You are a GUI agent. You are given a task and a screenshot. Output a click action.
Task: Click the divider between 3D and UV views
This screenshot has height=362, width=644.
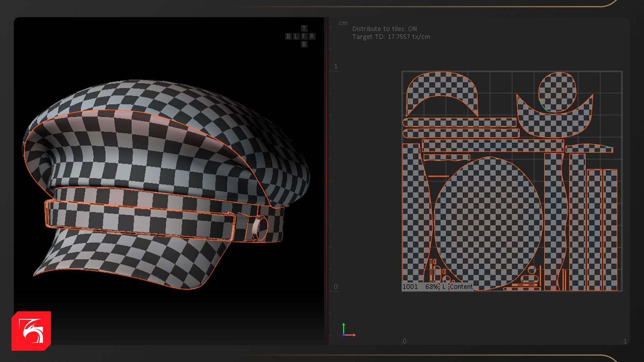point(327,181)
